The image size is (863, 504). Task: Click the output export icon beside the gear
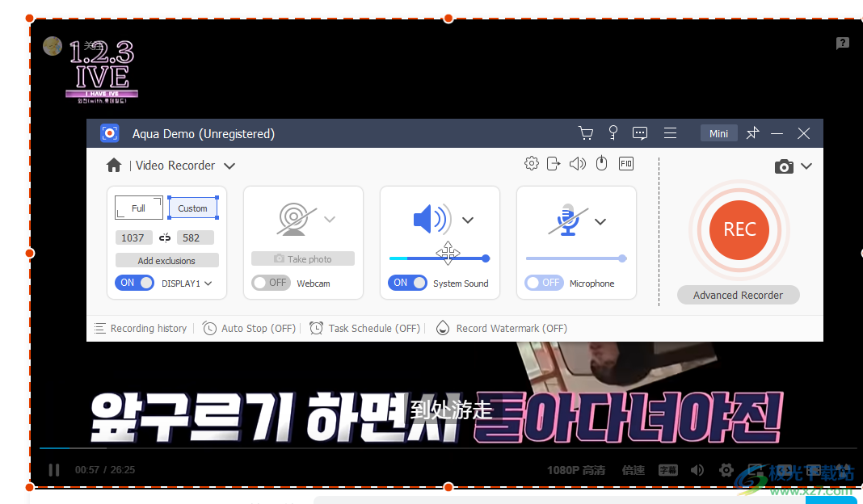554,163
